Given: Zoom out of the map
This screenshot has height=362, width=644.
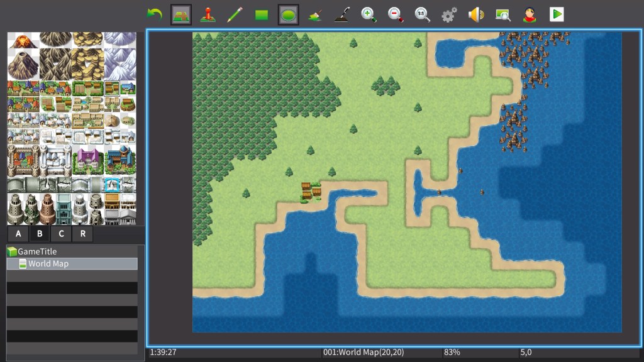Looking at the screenshot, I should coord(396,14).
